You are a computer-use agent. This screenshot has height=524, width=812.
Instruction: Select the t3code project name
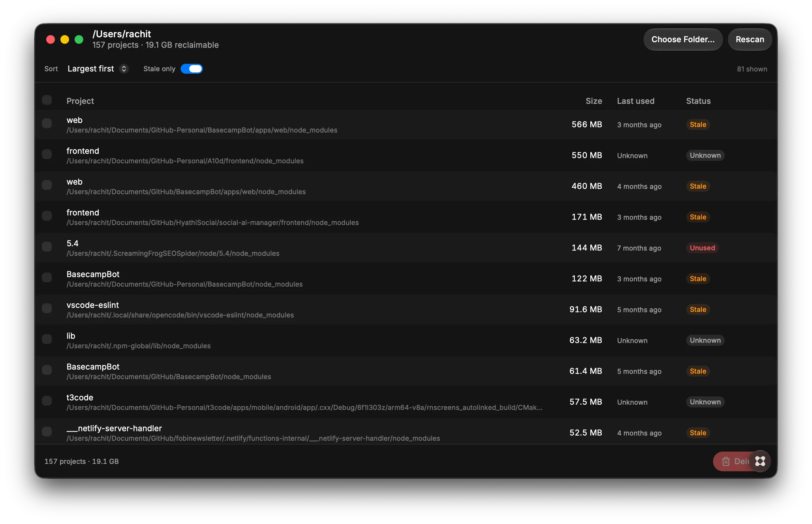[80, 397]
